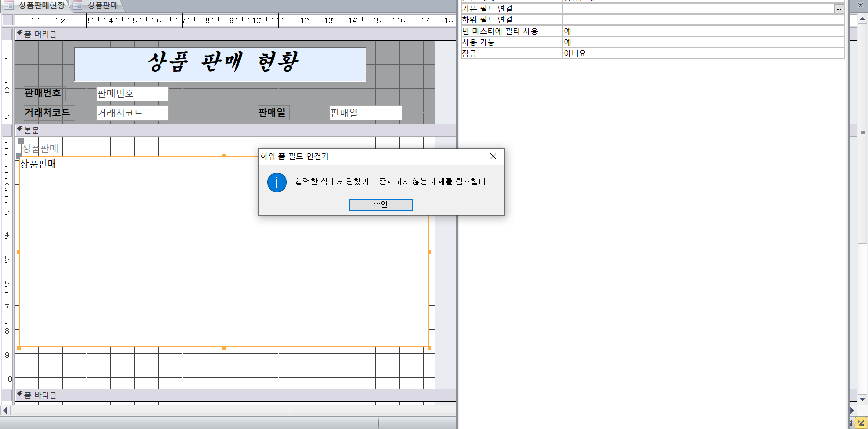Select the 판매일 text box in header
Image resolution: width=868 pixels, height=429 pixels.
[x=366, y=113]
